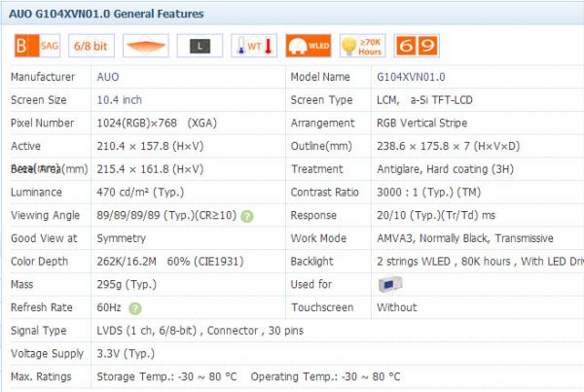584x392 pixels.
Task: Click contrast ratio value 3000 : 1
Action: pos(428,193)
